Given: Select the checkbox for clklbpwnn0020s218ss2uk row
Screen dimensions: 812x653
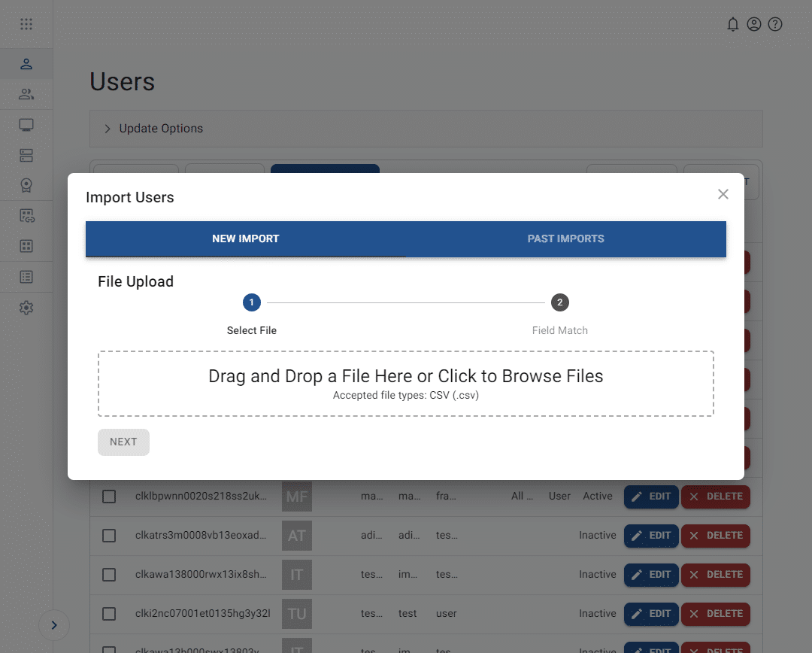Looking at the screenshot, I should click(109, 497).
